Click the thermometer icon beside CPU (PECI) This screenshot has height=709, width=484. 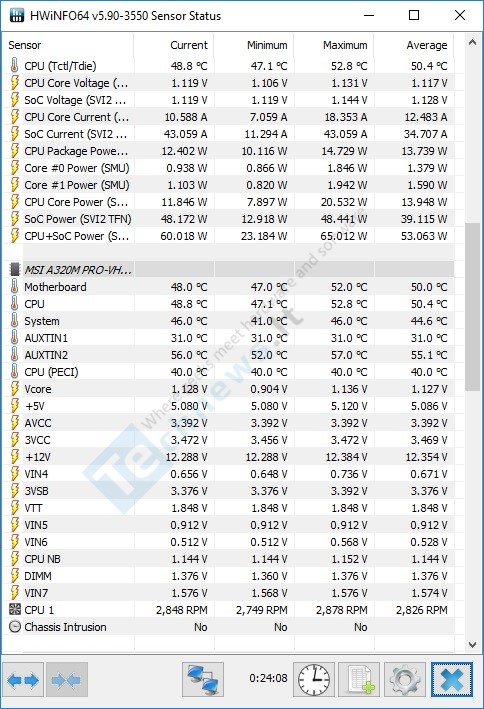click(x=14, y=372)
